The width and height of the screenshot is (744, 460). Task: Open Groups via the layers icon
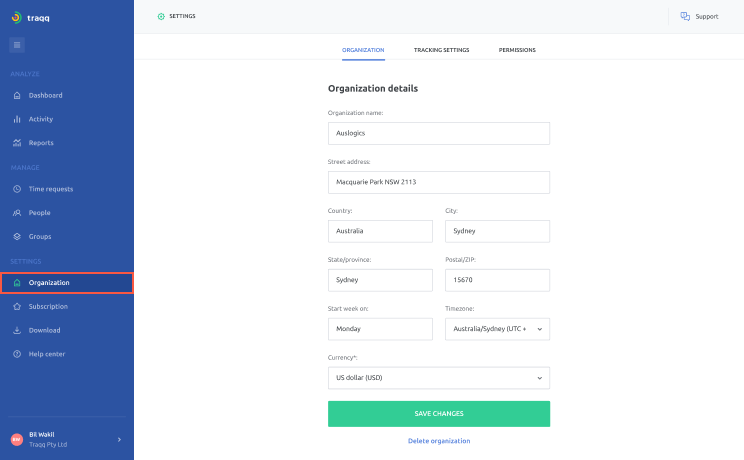(17, 236)
